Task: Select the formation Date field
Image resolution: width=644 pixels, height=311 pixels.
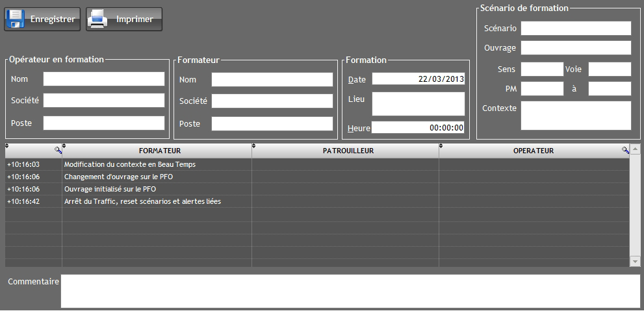Action: coord(418,79)
